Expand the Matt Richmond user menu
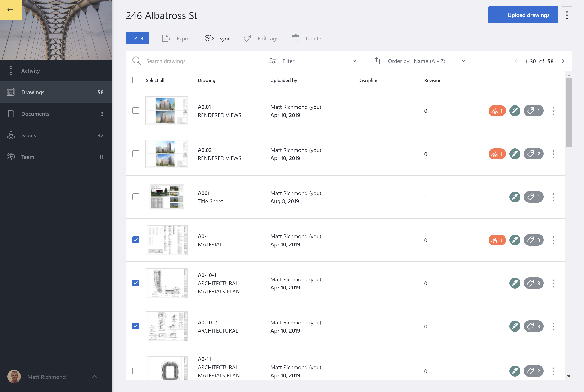This screenshot has height=392, width=584. (94, 377)
